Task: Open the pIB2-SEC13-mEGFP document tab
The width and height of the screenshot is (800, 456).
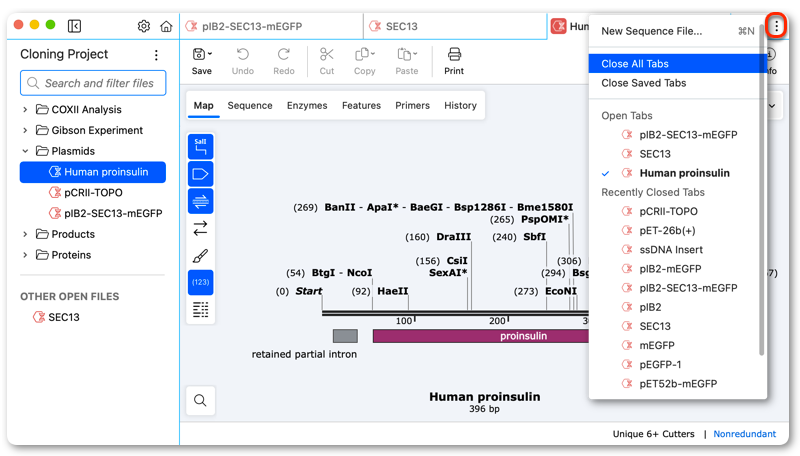Action: (x=272, y=27)
